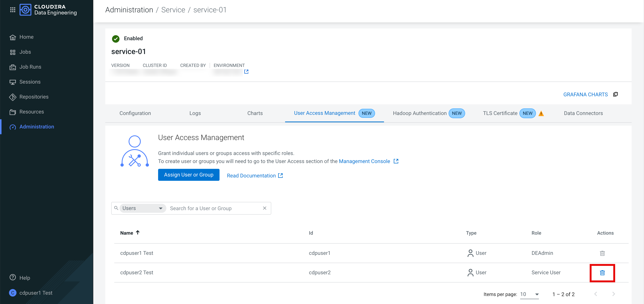The height and width of the screenshot is (304, 644).
Task: Click the trash icon for cdpuser1 Test
Action: pyautogui.click(x=602, y=253)
